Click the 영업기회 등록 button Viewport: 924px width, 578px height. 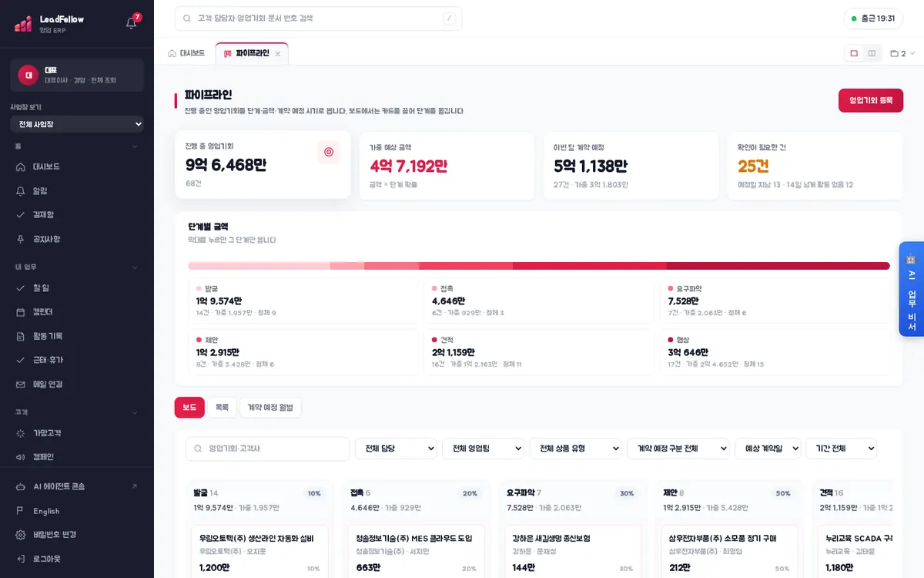871,100
